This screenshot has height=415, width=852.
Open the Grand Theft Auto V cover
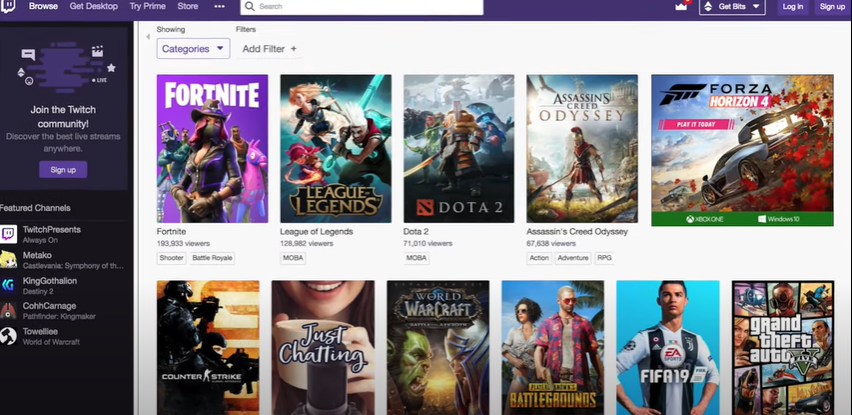pyautogui.click(x=783, y=348)
